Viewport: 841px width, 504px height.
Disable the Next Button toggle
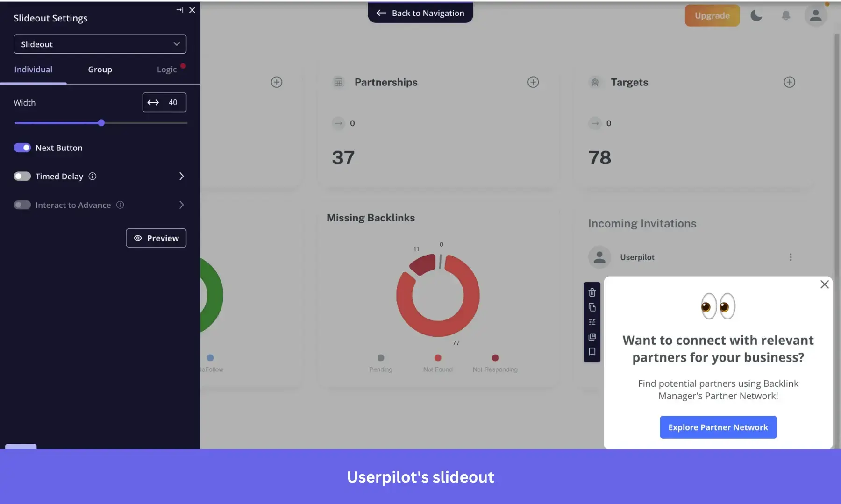[x=21, y=148]
